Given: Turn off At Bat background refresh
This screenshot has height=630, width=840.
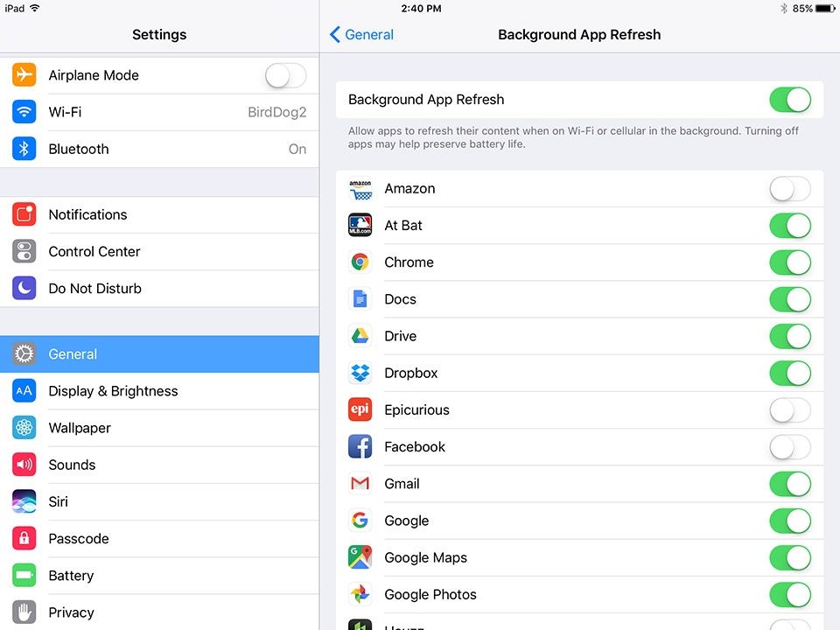Looking at the screenshot, I should (x=790, y=226).
